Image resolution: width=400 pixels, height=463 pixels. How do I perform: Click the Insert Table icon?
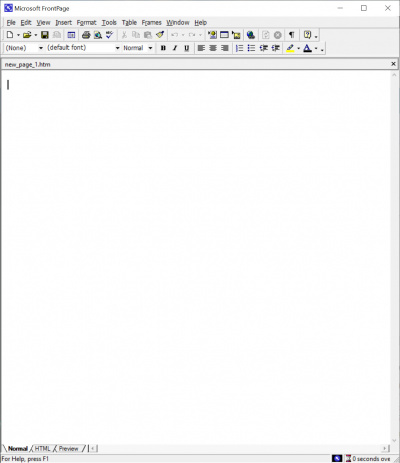tap(224, 35)
